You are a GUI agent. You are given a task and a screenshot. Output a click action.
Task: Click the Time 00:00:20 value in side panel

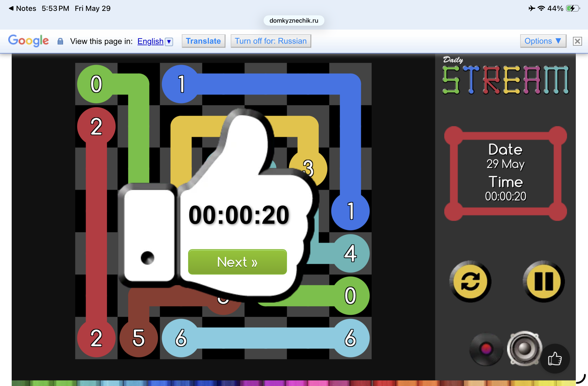click(505, 196)
